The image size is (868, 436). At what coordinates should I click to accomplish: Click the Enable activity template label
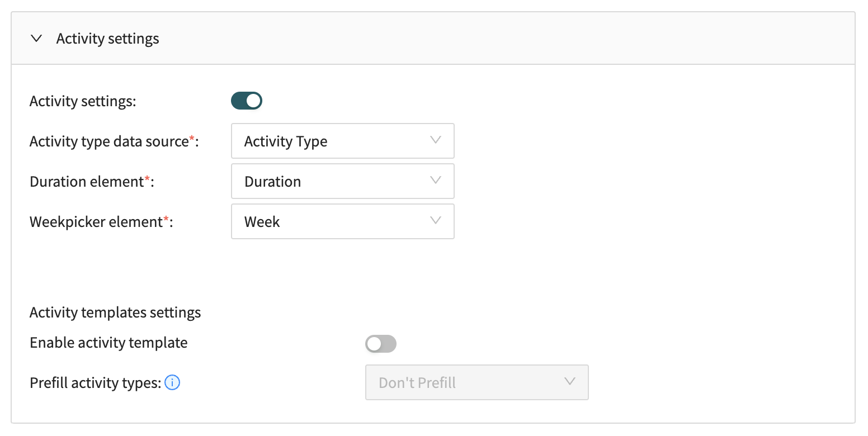click(108, 343)
